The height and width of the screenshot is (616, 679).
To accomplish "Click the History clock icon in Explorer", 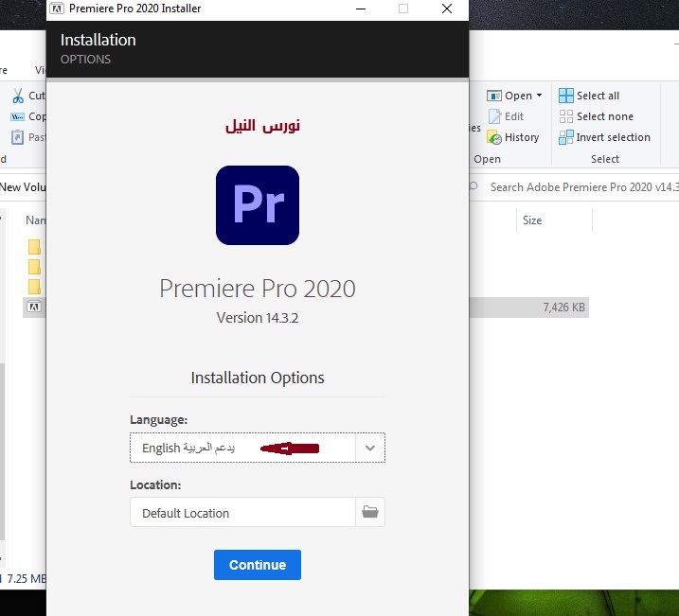I will coord(494,137).
